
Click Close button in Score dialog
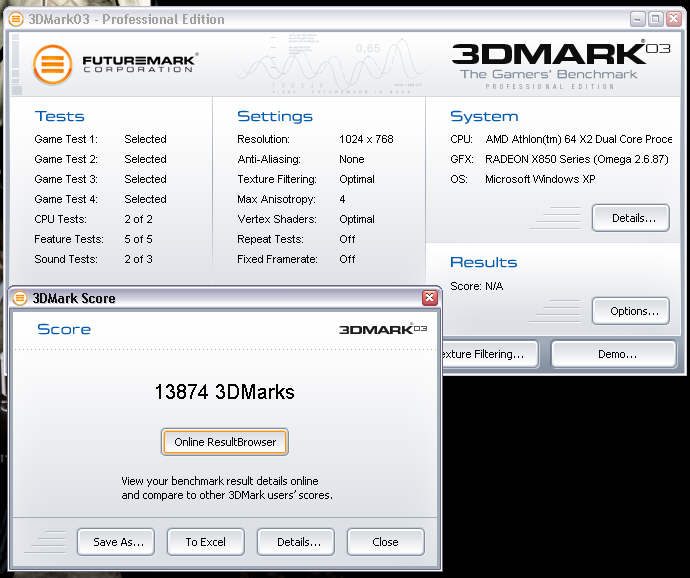pyautogui.click(x=385, y=542)
